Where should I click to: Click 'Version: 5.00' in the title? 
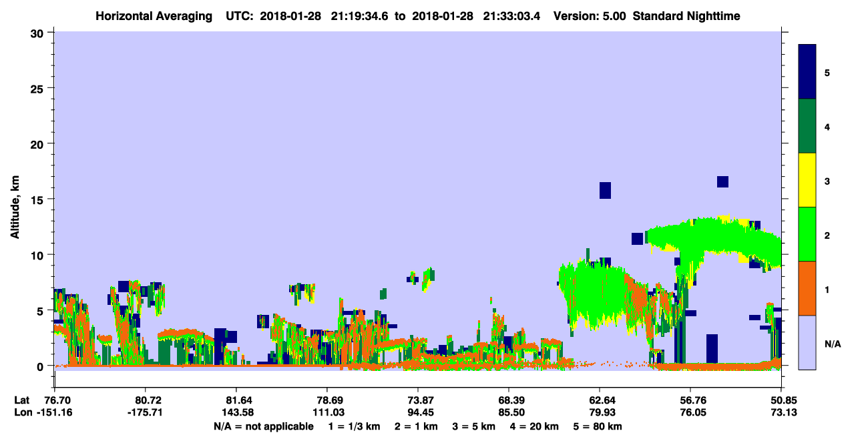(590, 15)
